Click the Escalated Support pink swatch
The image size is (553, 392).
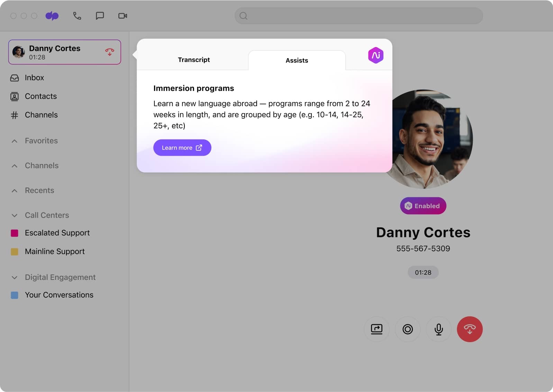tap(15, 233)
